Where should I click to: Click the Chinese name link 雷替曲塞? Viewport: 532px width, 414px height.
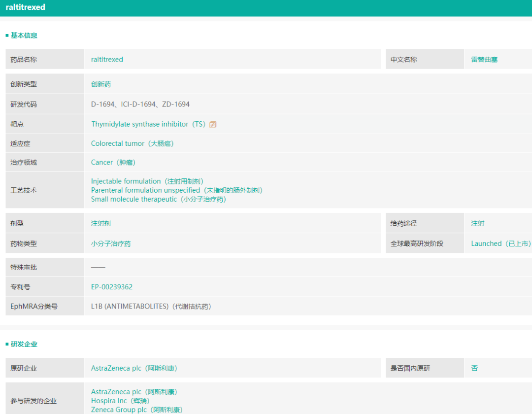(484, 59)
